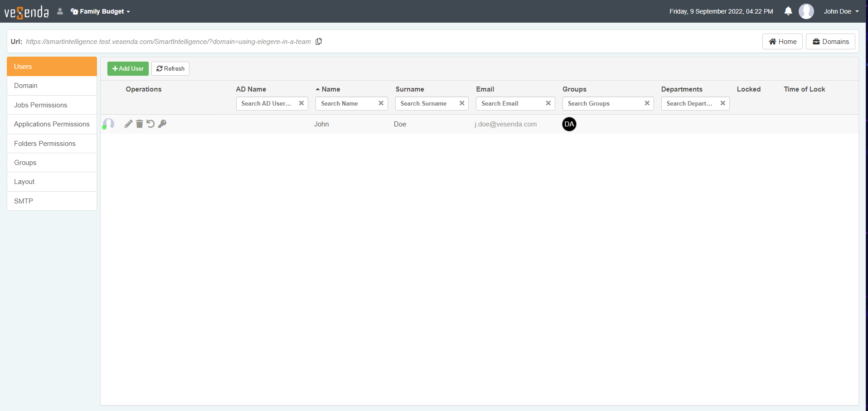Clear the Search Name filter
Image resolution: width=868 pixels, height=411 pixels.
click(x=381, y=103)
